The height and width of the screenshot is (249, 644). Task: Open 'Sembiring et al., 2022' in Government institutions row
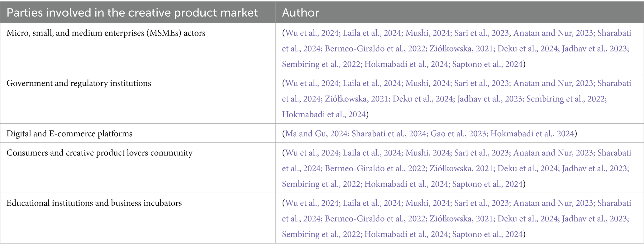[x=566, y=99]
